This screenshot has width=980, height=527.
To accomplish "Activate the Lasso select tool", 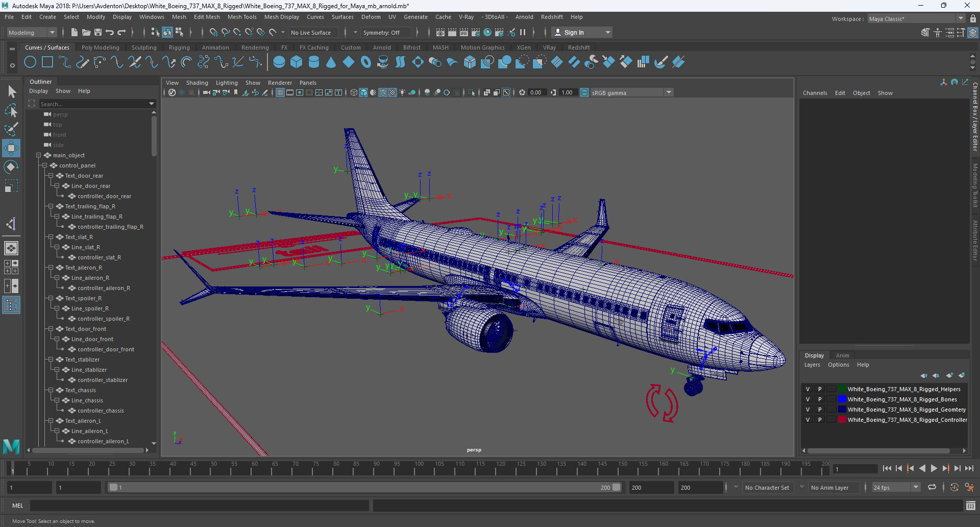I will (x=11, y=110).
